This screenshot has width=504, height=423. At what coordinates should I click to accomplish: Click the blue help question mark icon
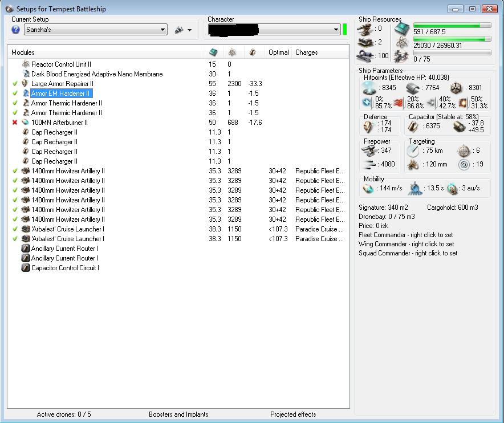[15, 30]
